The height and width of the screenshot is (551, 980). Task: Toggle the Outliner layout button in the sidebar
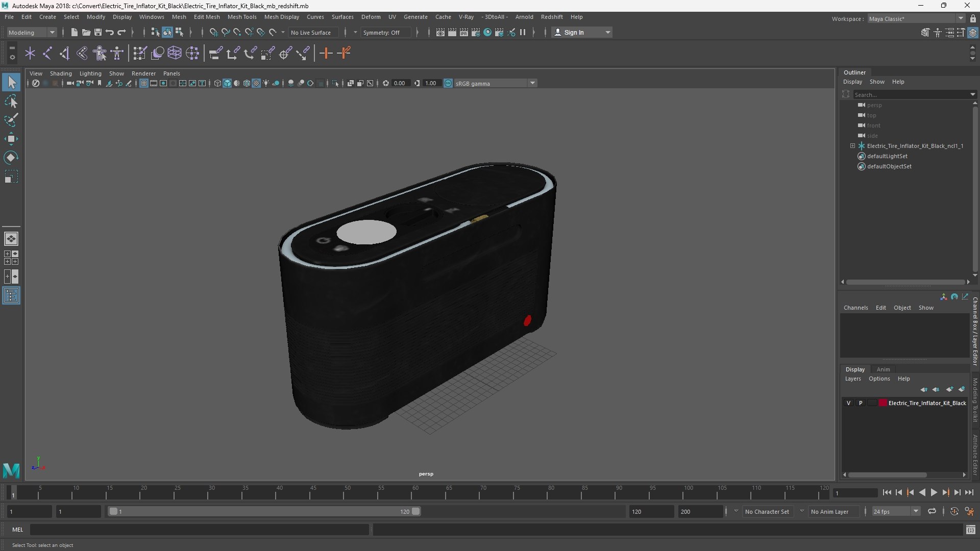click(x=11, y=296)
